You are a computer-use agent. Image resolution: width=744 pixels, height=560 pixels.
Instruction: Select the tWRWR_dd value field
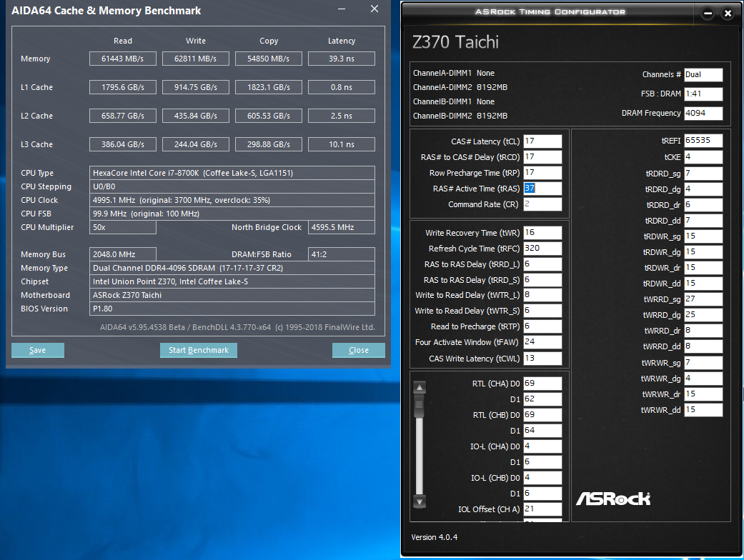(703, 410)
